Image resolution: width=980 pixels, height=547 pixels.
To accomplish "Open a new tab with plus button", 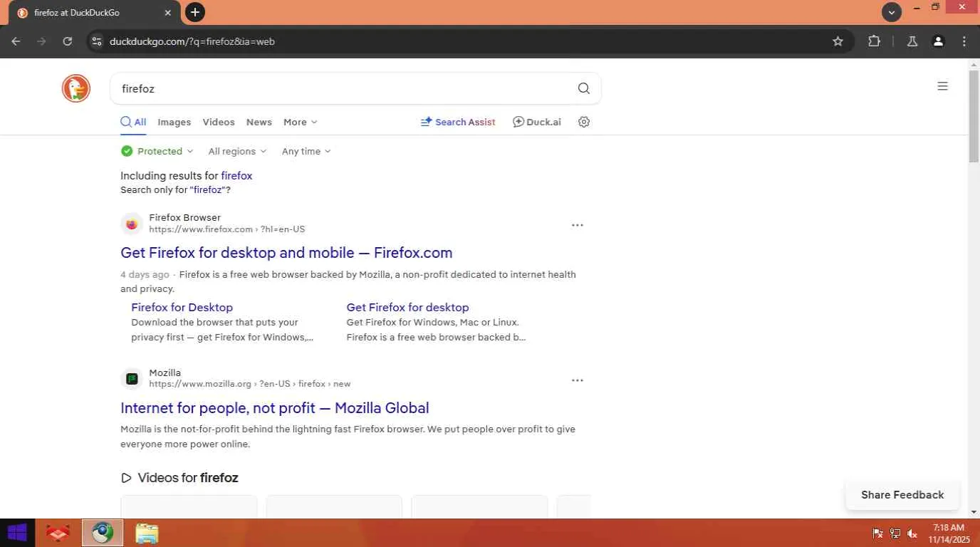I will click(194, 12).
